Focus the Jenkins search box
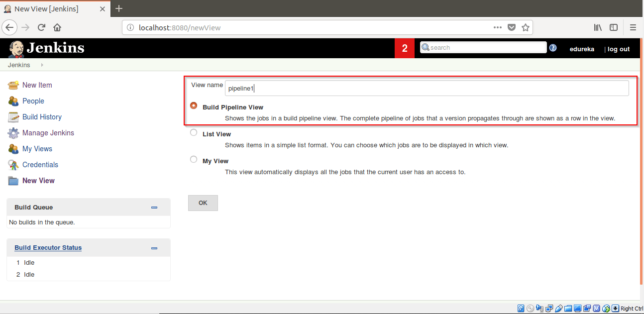 [483, 47]
